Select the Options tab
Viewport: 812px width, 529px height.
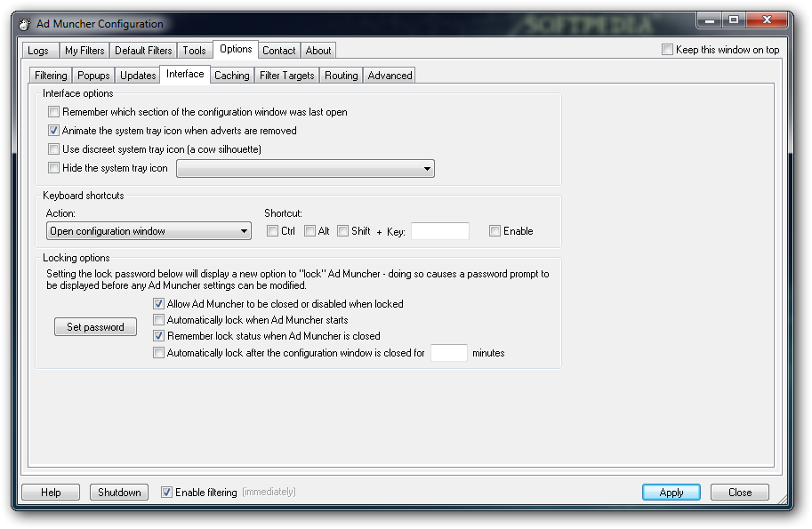pyautogui.click(x=236, y=49)
